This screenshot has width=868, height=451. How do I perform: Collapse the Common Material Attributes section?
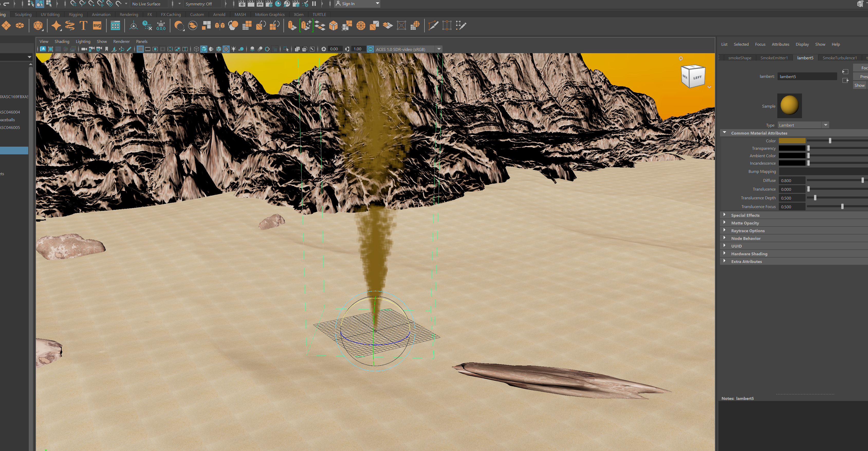[x=724, y=133]
